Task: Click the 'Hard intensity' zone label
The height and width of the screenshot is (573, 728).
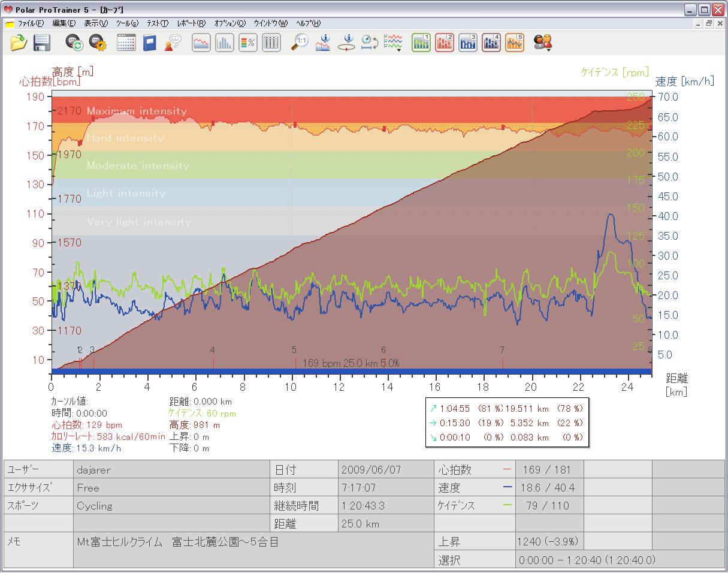Action: click(125, 138)
